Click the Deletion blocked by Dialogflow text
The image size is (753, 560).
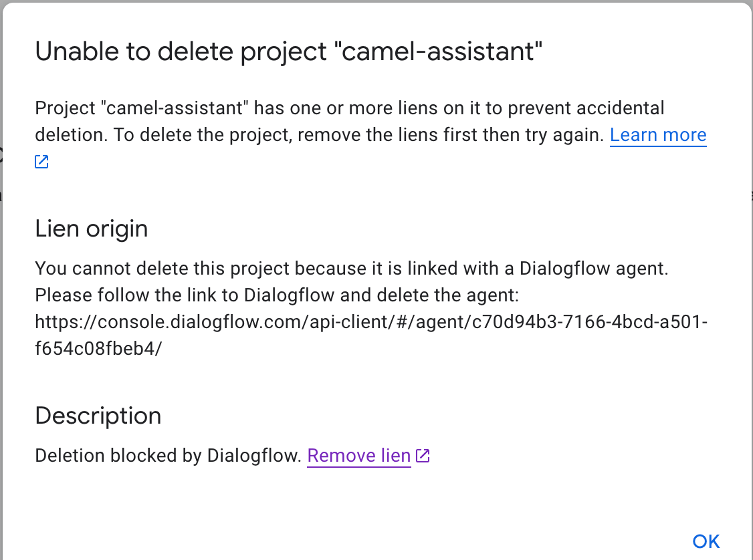pyautogui.click(x=167, y=455)
